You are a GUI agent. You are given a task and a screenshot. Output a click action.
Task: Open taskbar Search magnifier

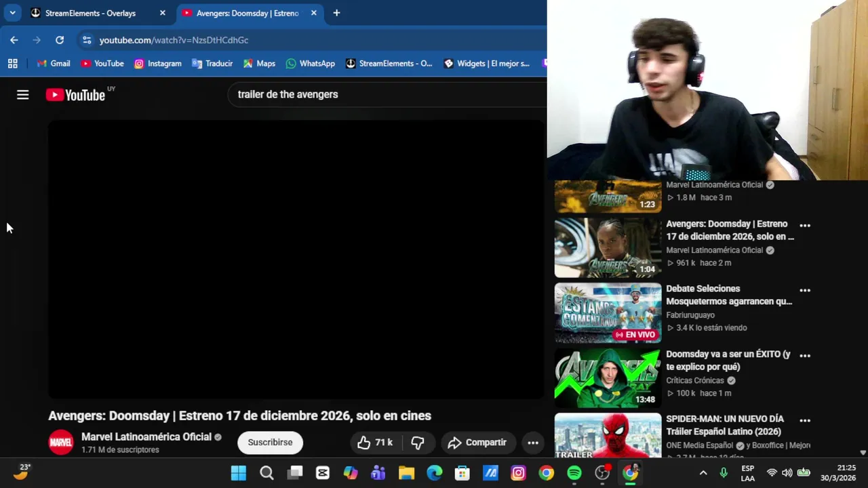[267, 473]
